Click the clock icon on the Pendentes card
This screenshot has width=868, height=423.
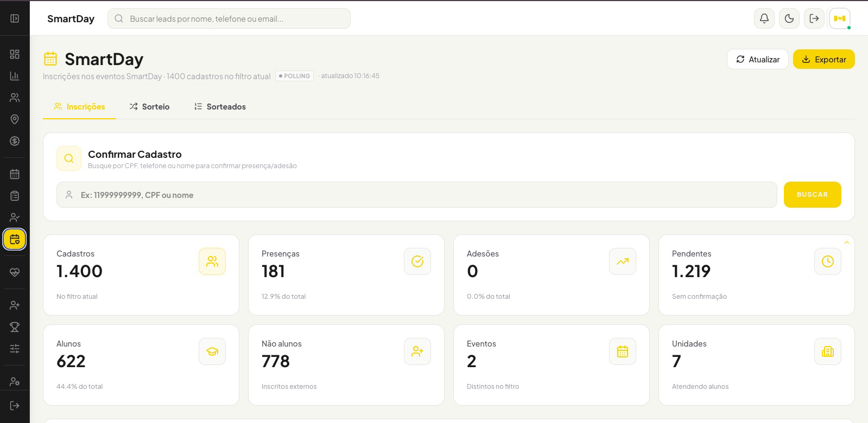828,261
